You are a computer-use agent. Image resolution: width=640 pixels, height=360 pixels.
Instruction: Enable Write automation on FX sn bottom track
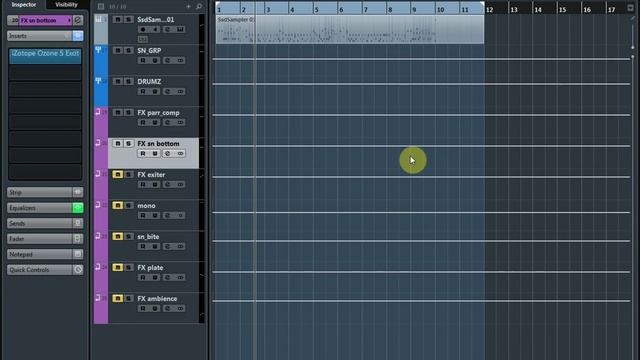pos(155,153)
